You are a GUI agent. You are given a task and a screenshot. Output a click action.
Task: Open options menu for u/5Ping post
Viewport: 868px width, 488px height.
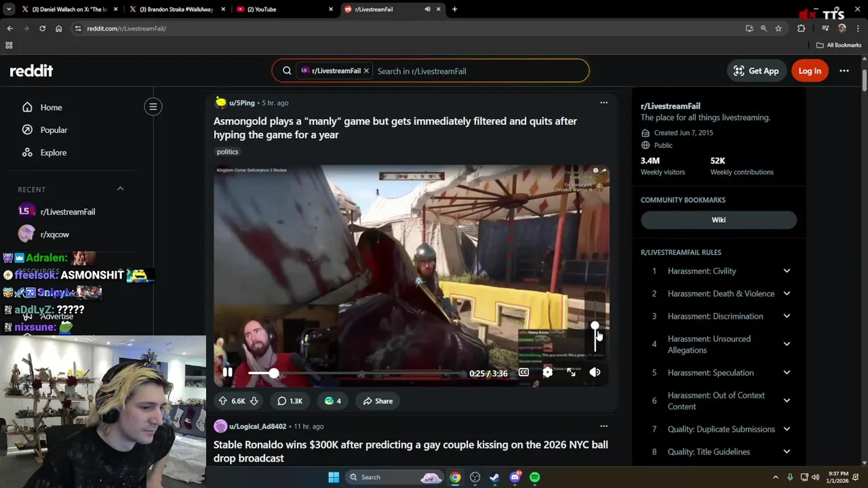604,103
